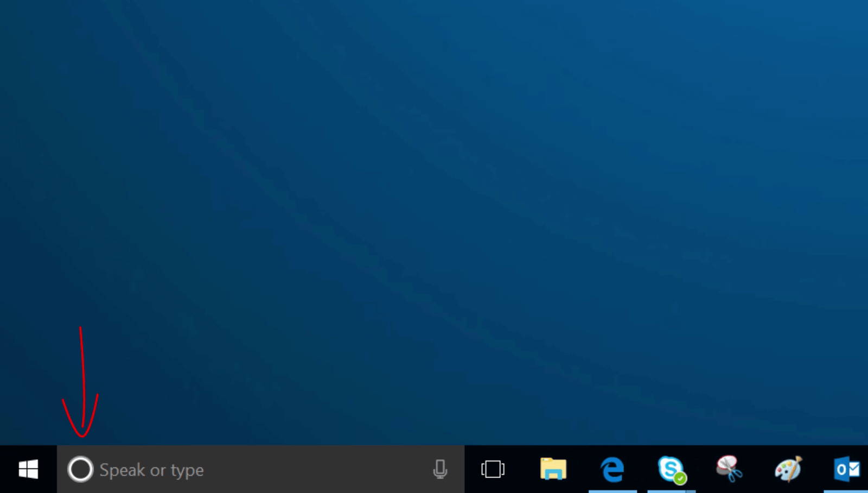Launch Paint from the taskbar

[788, 469]
